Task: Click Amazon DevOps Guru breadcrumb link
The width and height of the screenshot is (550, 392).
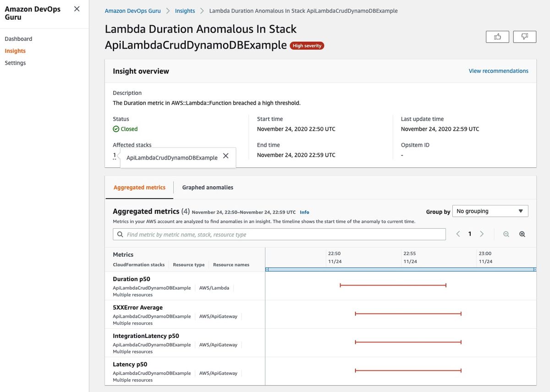Action: [x=132, y=11]
